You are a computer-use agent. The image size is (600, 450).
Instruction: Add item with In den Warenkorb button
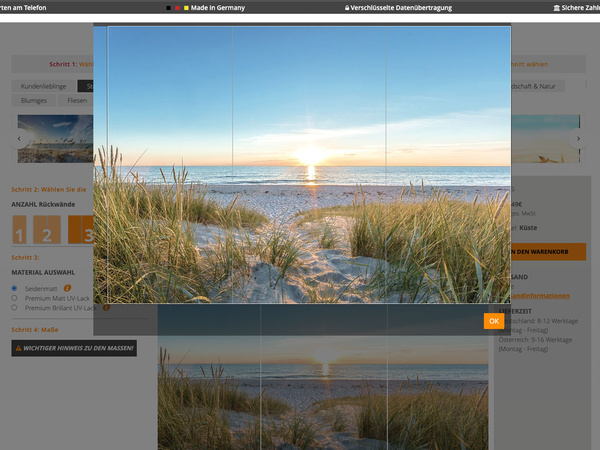point(548,251)
